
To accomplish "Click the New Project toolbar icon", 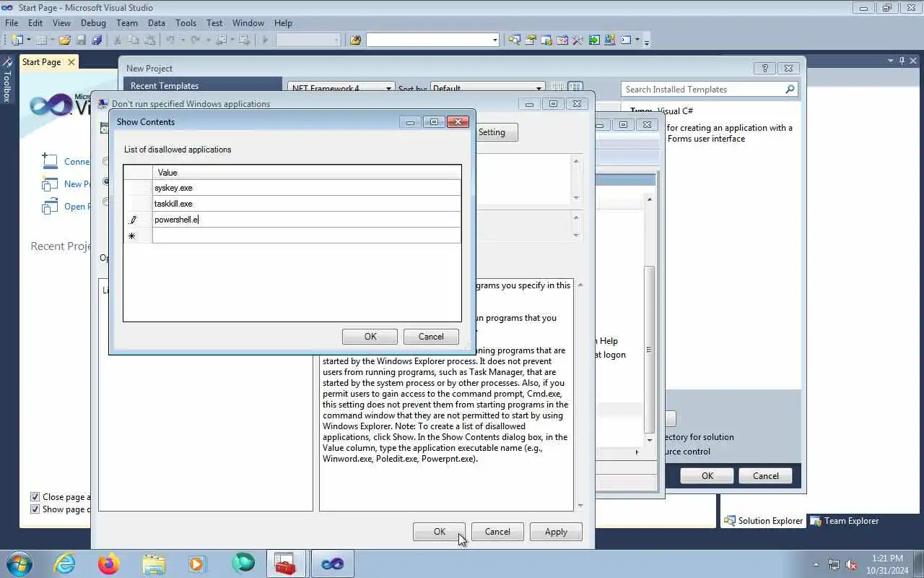I will pos(17,40).
